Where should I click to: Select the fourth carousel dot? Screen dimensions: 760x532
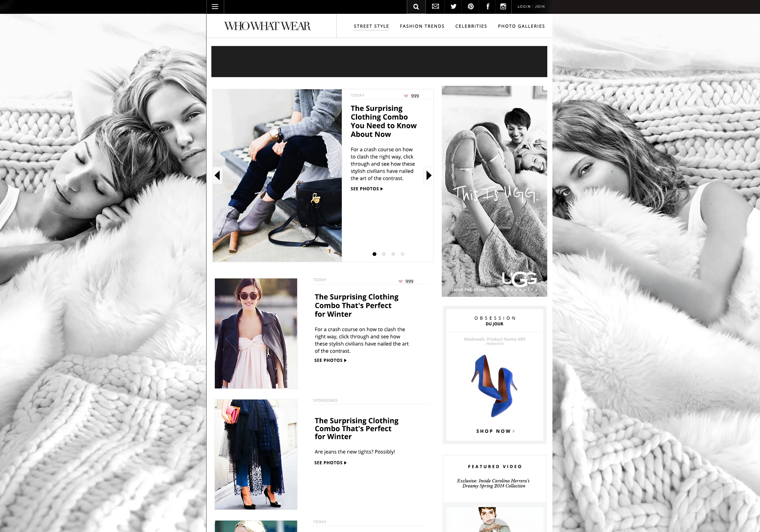(402, 254)
